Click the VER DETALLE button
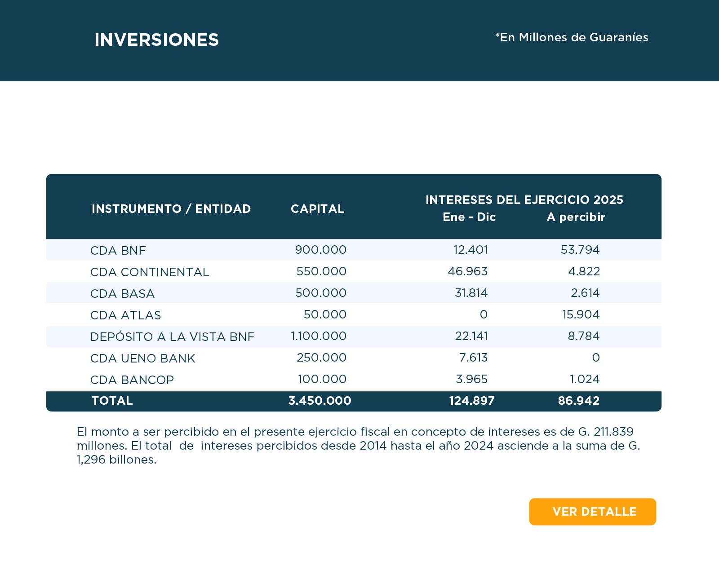 pyautogui.click(x=592, y=512)
